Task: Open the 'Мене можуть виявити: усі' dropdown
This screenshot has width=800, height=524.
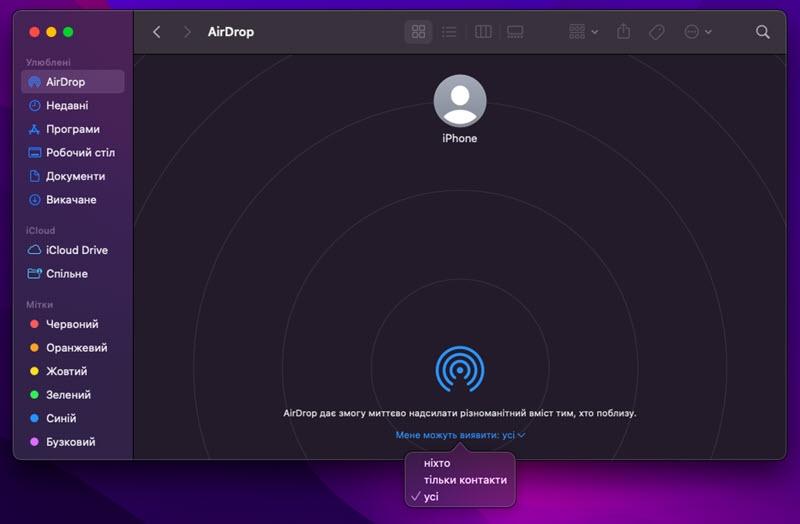Action: click(460, 435)
